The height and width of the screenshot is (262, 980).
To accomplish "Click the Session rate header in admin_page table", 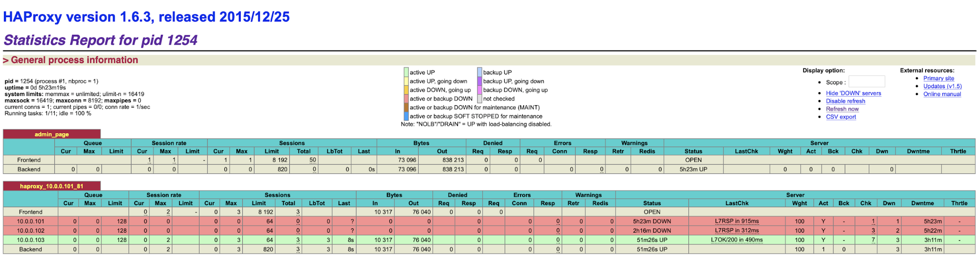I will (169, 143).
